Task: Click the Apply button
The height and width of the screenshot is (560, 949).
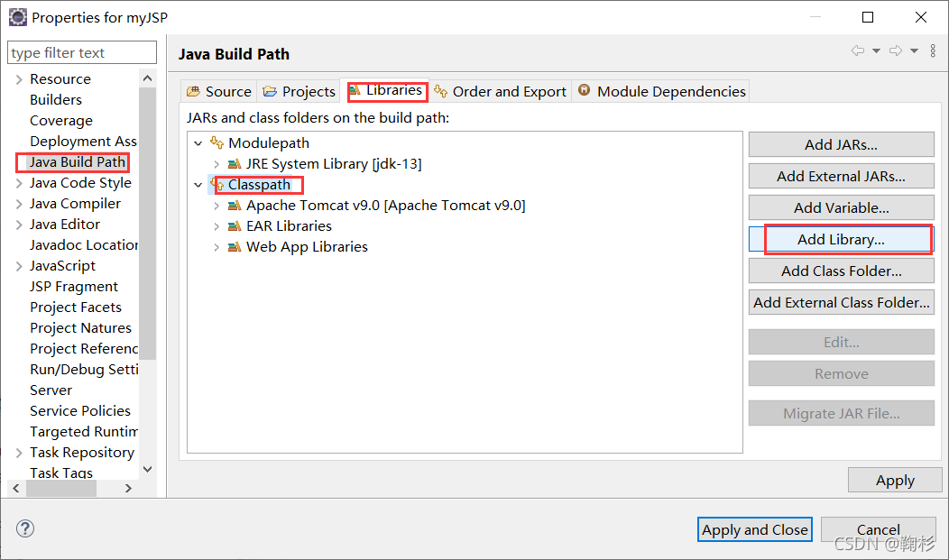Action: 895,480
